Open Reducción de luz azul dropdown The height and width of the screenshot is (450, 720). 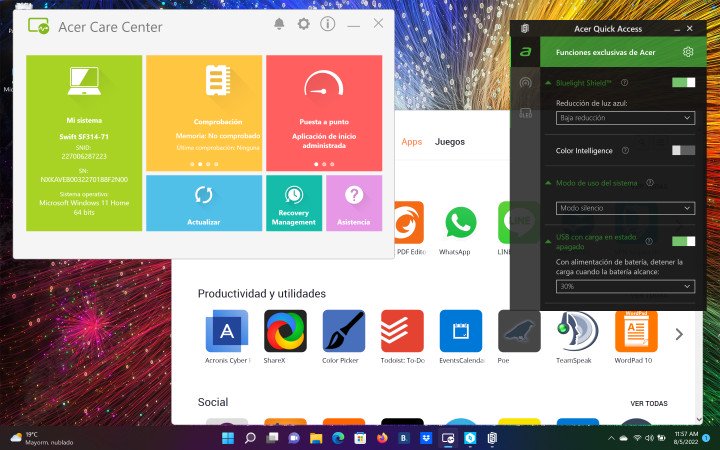click(x=625, y=118)
